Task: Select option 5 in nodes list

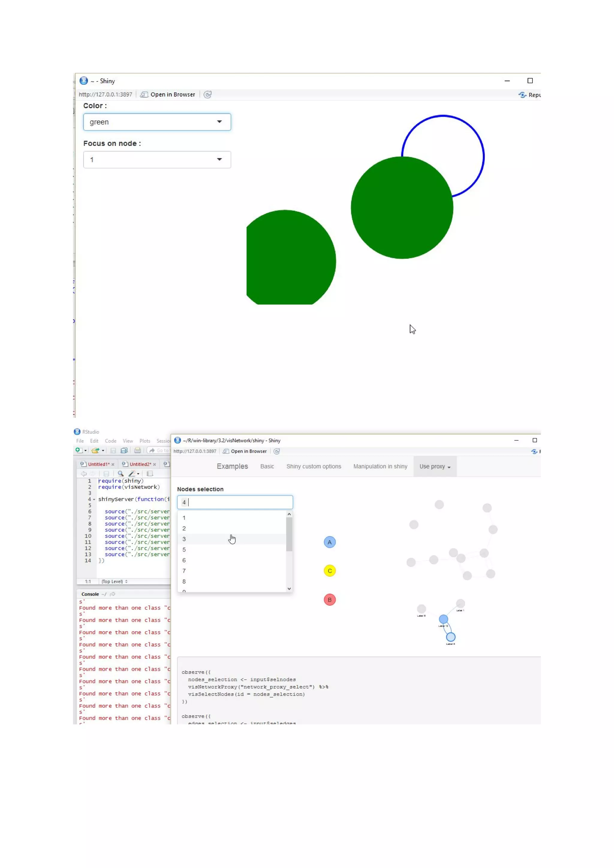Action: coord(232,550)
